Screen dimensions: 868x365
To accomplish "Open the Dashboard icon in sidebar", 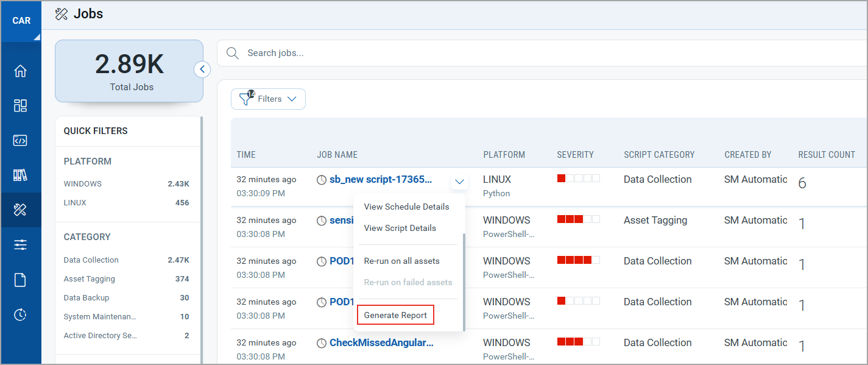I will point(20,106).
